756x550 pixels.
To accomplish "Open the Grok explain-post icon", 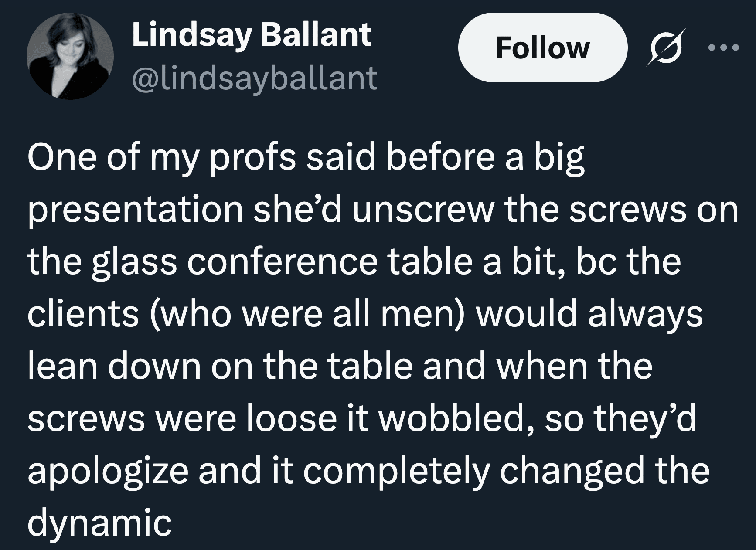I will click(664, 48).
